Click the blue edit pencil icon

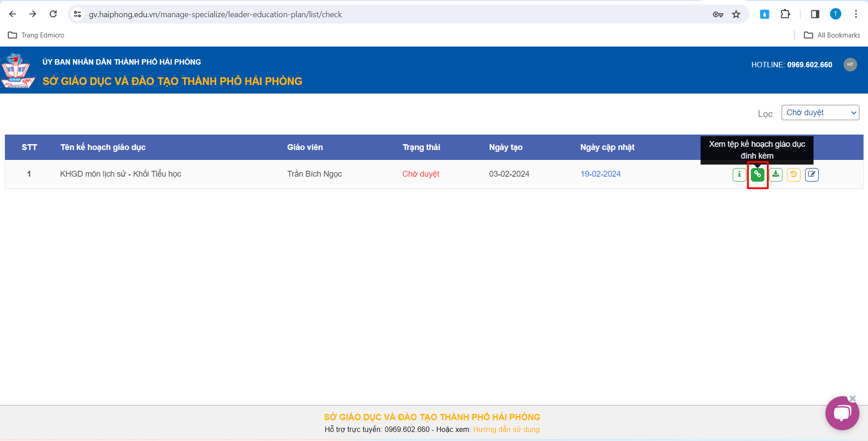[812, 174]
